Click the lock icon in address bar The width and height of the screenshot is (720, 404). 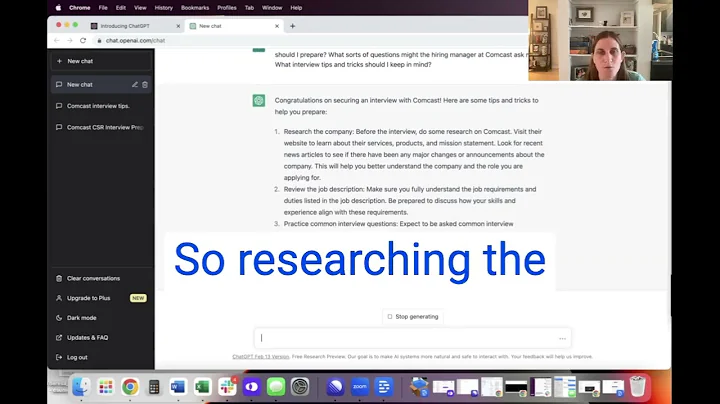(99, 40)
